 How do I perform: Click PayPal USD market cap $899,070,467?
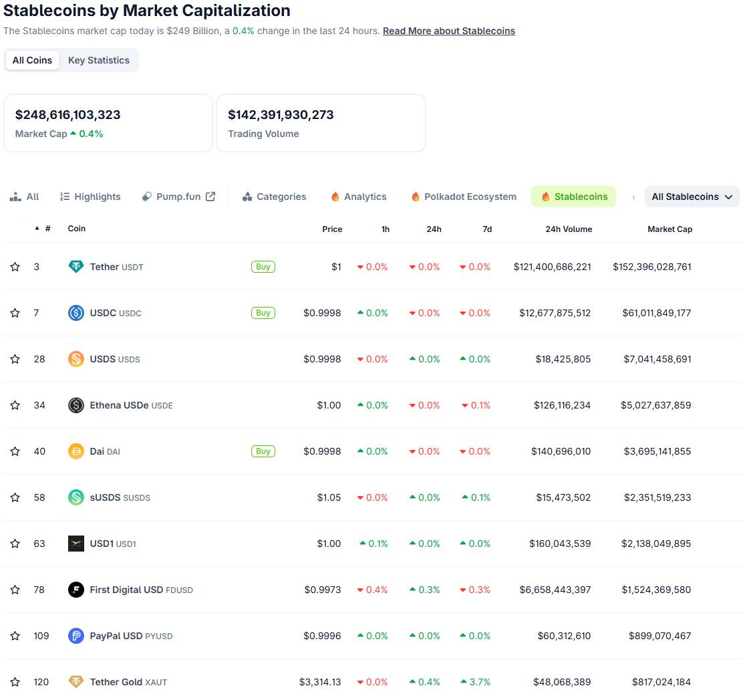click(x=660, y=636)
